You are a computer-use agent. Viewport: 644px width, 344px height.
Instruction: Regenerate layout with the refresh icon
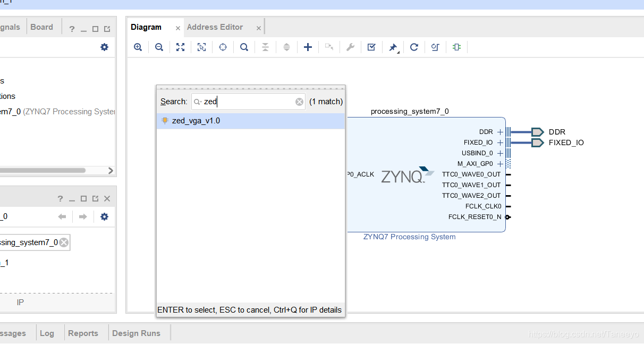coord(414,47)
